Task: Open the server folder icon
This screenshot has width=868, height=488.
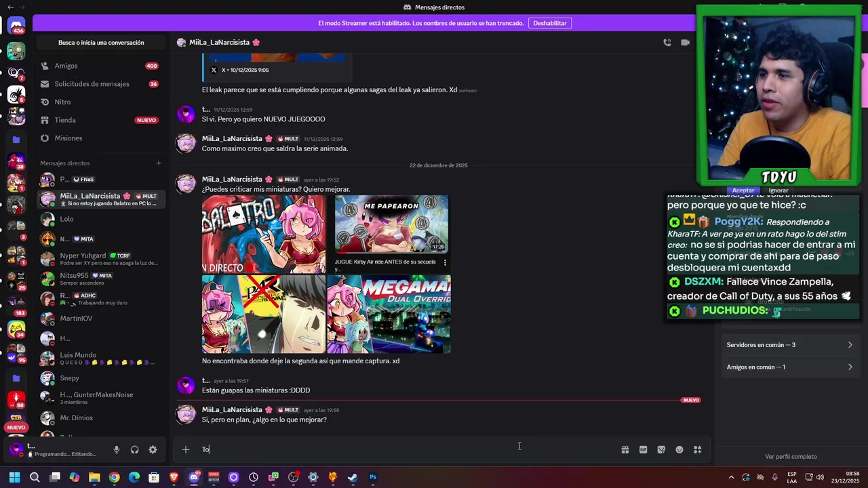Action: point(16,139)
